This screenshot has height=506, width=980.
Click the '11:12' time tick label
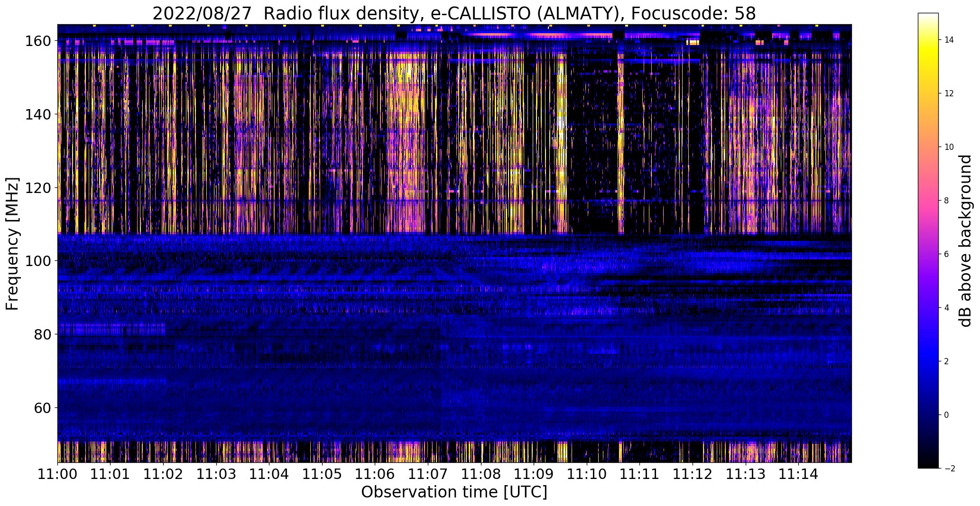tap(693, 473)
